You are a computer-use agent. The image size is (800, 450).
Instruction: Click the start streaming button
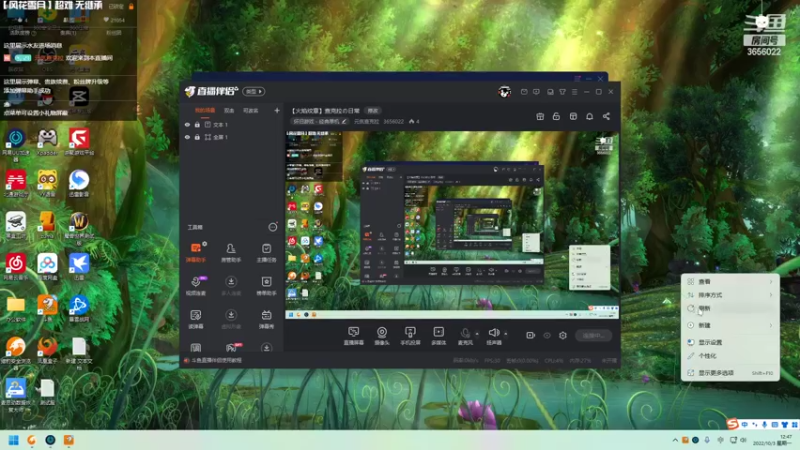(x=593, y=335)
